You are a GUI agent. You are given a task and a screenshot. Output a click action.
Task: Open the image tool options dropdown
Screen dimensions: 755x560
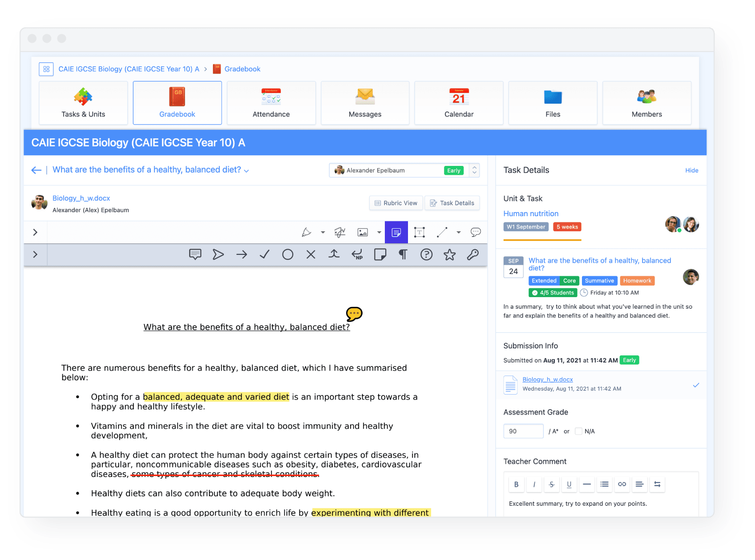coord(379,232)
